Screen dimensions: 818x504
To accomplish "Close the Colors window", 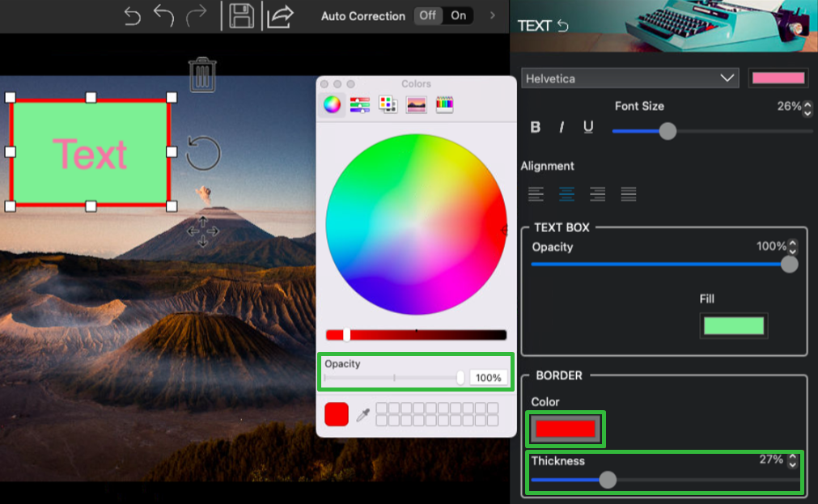I will (324, 84).
